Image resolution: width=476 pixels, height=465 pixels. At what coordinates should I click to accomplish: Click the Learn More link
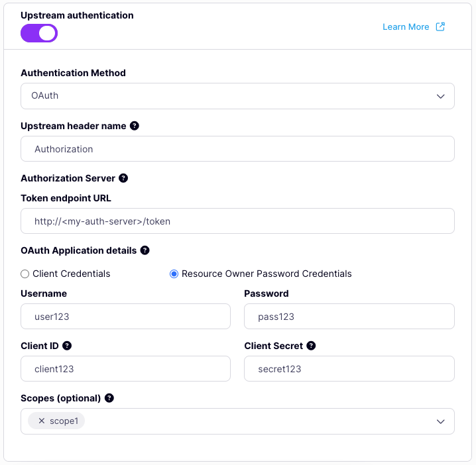pos(406,27)
